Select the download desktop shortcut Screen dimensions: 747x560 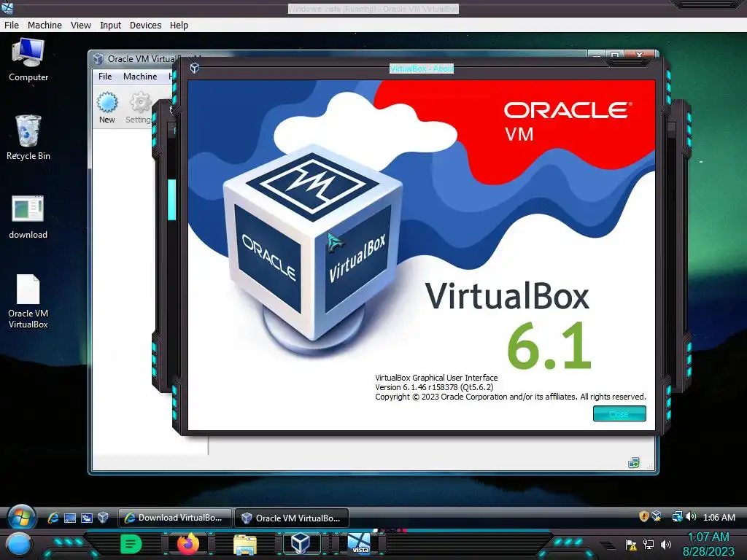[x=28, y=217]
